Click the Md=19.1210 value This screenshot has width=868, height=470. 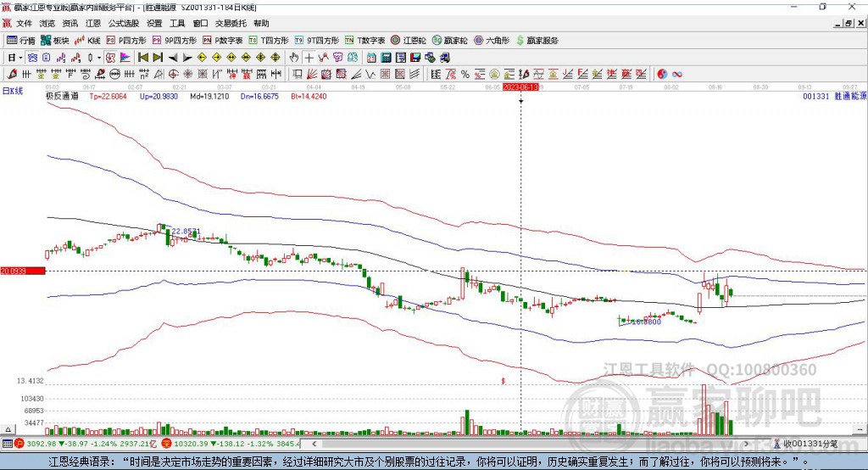[209, 97]
